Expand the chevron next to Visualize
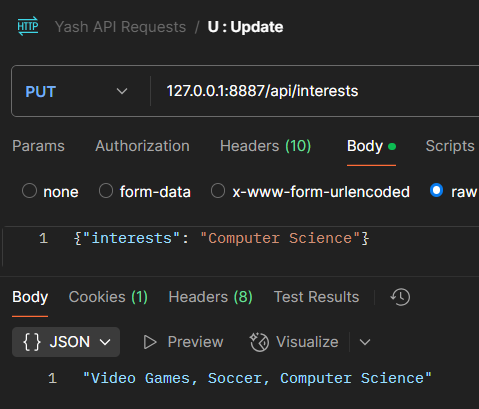Screen dimensions: 479x409 [365, 342]
